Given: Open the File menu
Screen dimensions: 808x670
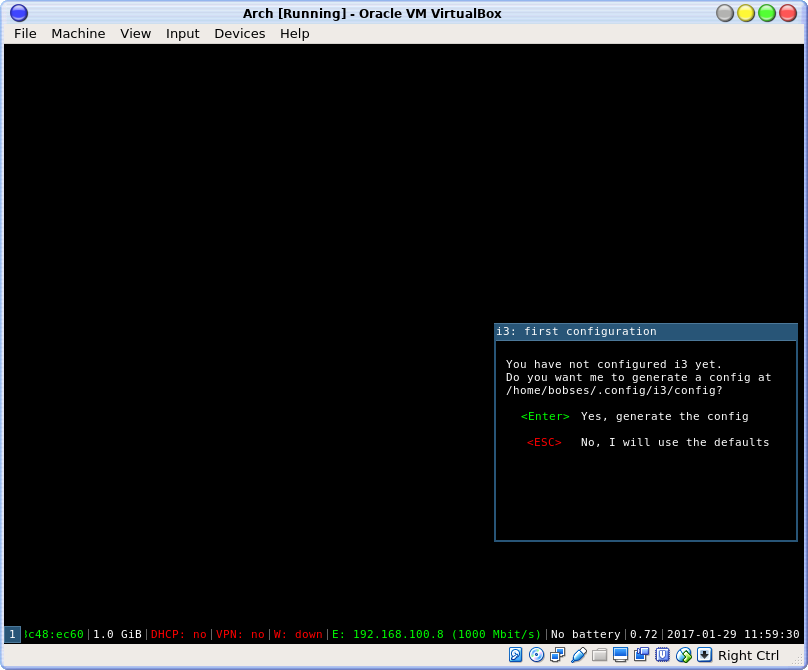Looking at the screenshot, I should click(x=25, y=34).
